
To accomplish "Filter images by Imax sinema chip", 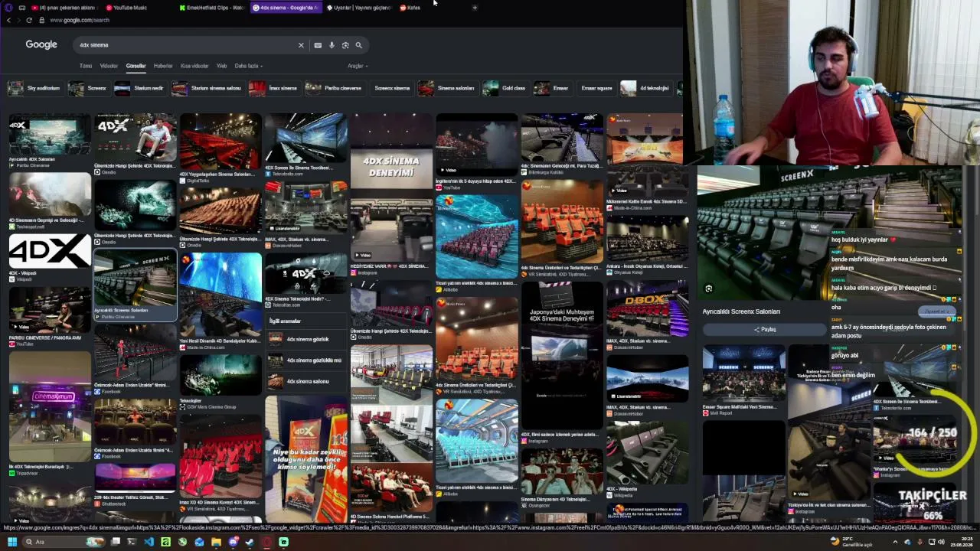I will (x=273, y=88).
